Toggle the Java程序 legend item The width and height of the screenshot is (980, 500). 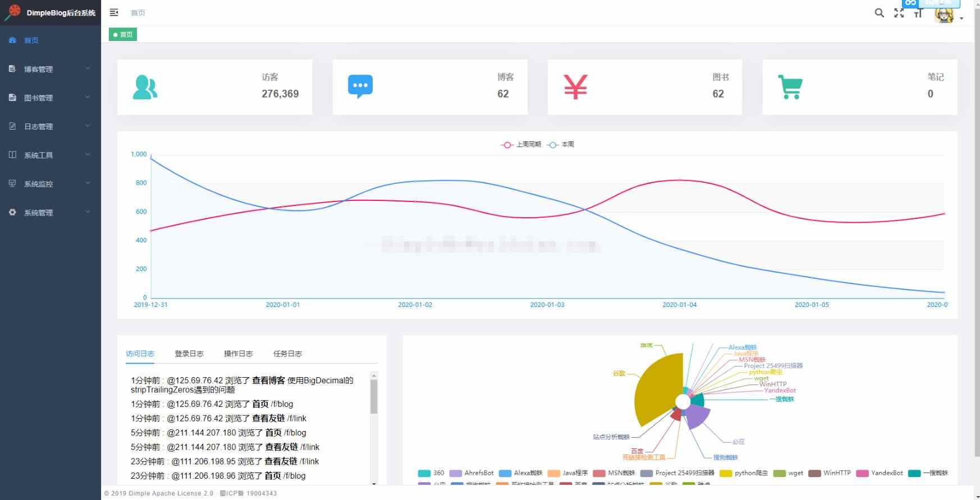coord(567,473)
